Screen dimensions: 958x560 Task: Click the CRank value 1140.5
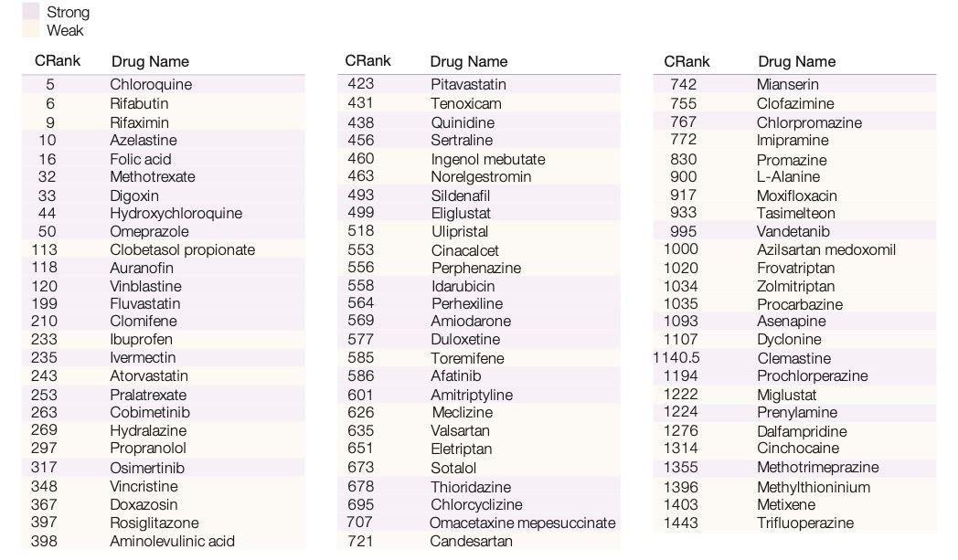coord(676,358)
